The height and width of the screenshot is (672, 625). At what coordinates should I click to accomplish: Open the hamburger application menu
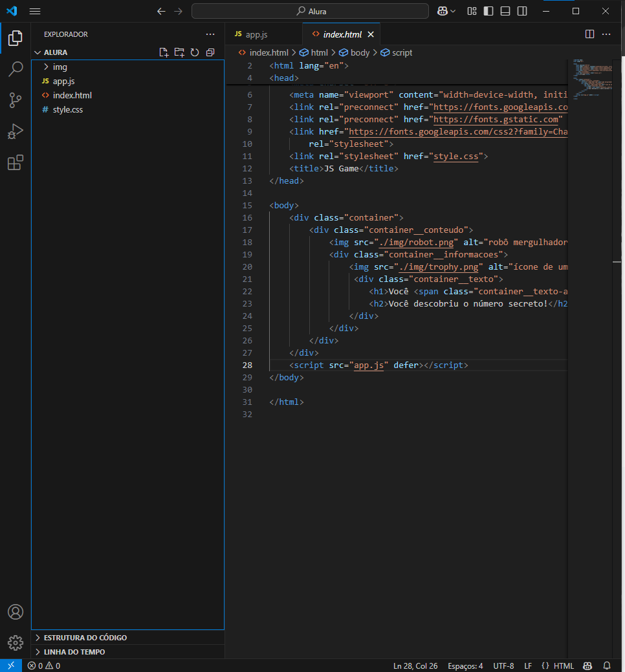pyautogui.click(x=35, y=11)
